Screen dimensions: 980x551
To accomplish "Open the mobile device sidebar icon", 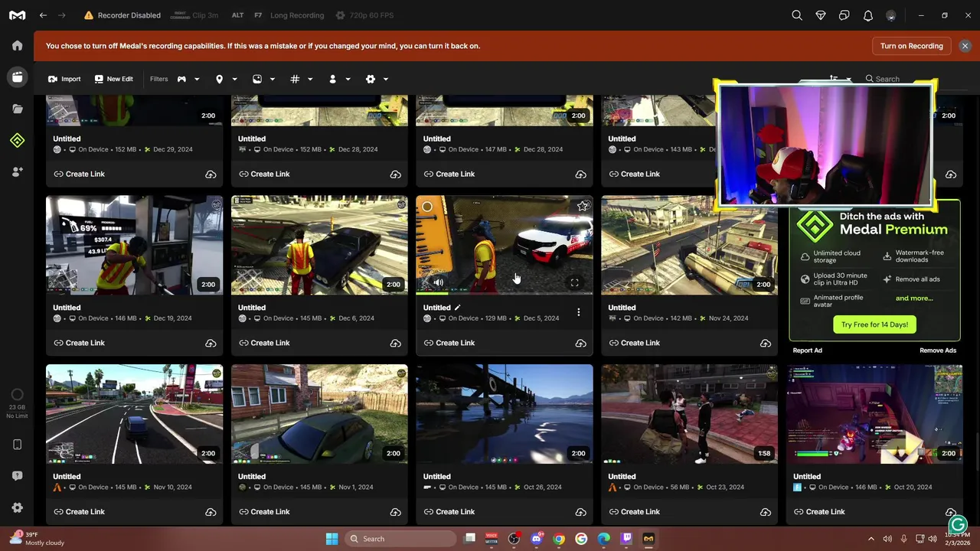I will click(x=17, y=445).
